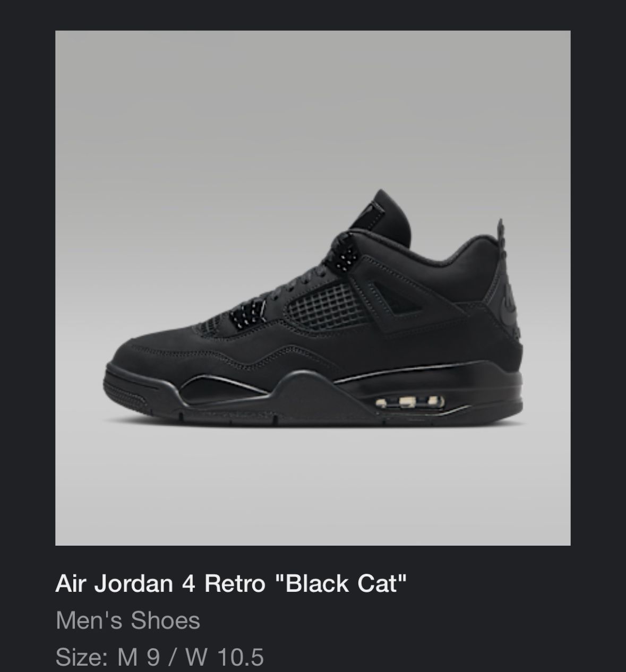Click the Size M 9 / W 10.5 line
This screenshot has width=626, height=672.
click(x=159, y=657)
